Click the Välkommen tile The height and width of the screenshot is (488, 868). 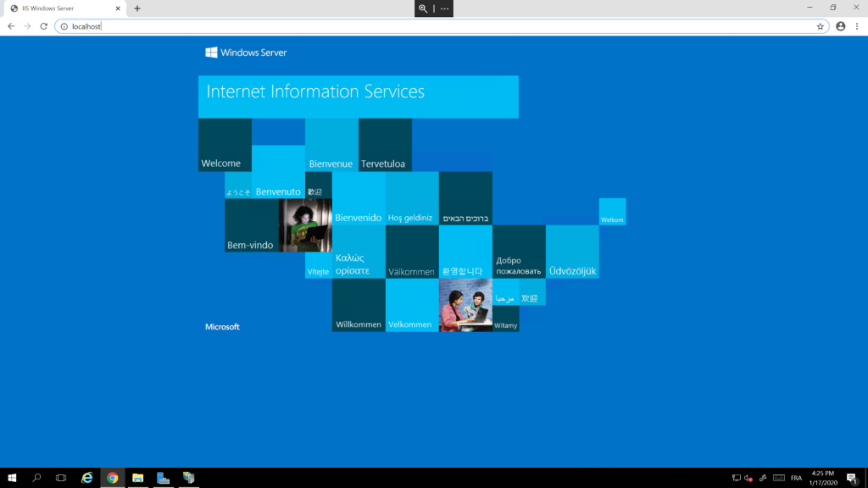tap(412, 252)
